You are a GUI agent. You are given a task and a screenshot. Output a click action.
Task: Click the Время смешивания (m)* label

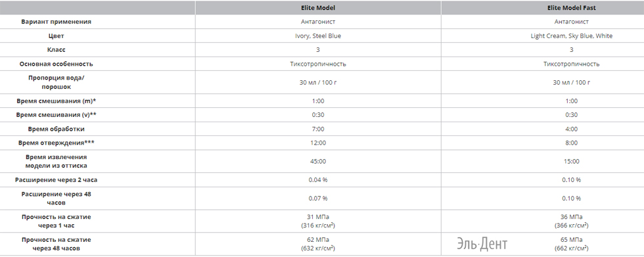click(57, 101)
